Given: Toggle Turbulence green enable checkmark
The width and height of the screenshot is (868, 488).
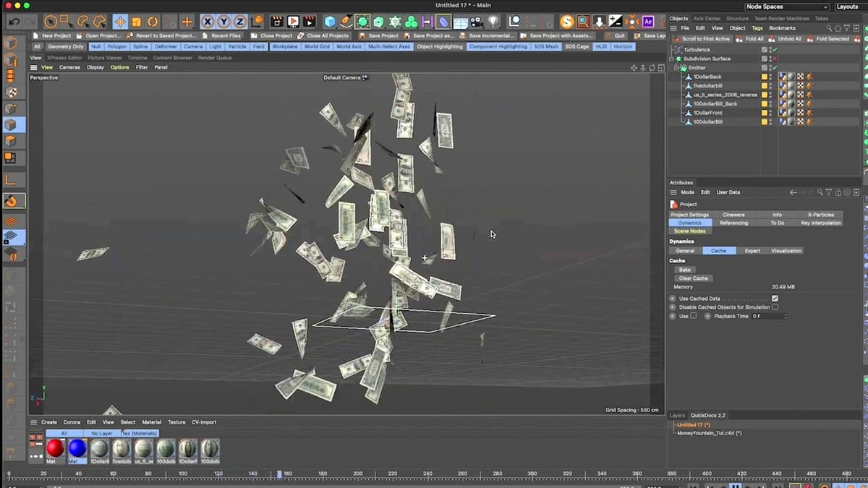Looking at the screenshot, I should tap(774, 50).
